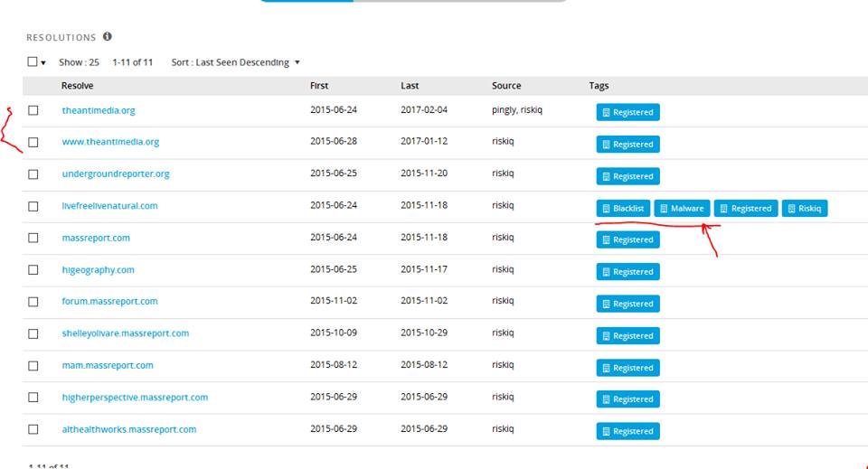868x469 pixels.
Task: Click the Resolutions info icon
Action: click(108, 37)
